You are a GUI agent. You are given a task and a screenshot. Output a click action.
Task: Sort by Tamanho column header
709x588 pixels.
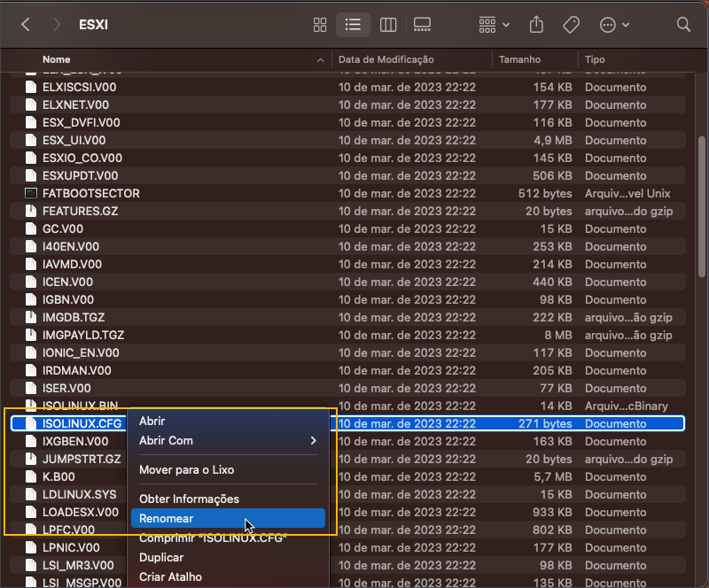pos(519,59)
